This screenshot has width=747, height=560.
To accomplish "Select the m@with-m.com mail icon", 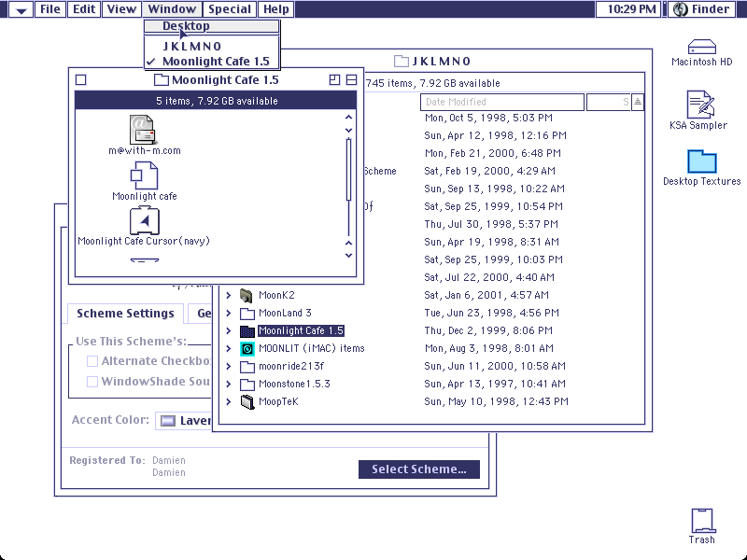I will [x=142, y=129].
